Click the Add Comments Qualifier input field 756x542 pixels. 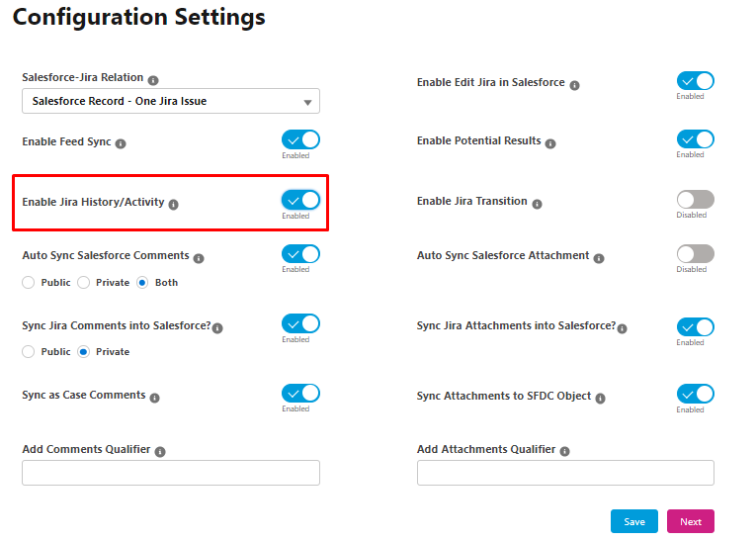coord(171,473)
